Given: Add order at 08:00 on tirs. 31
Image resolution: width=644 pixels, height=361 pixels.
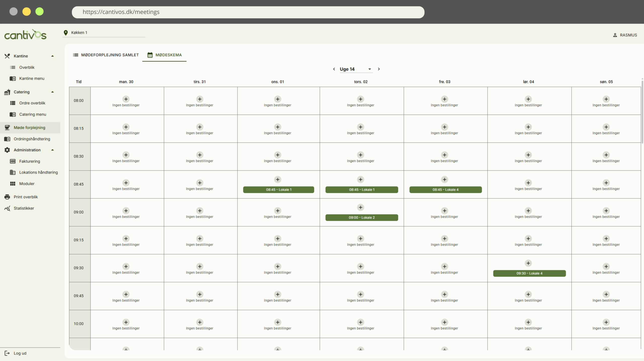Looking at the screenshot, I should pos(200,99).
